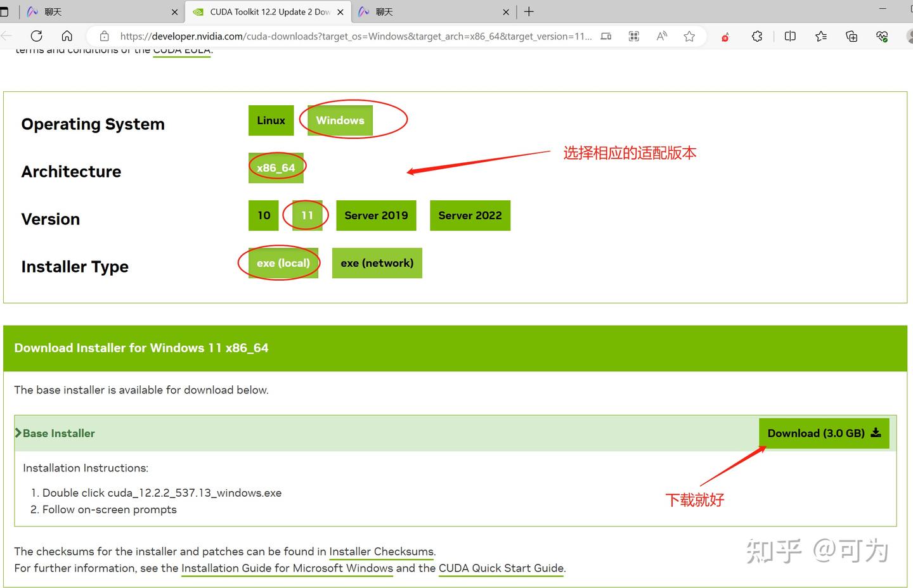Click Download (3.0 GB) button
The width and height of the screenshot is (913, 588).
point(824,433)
